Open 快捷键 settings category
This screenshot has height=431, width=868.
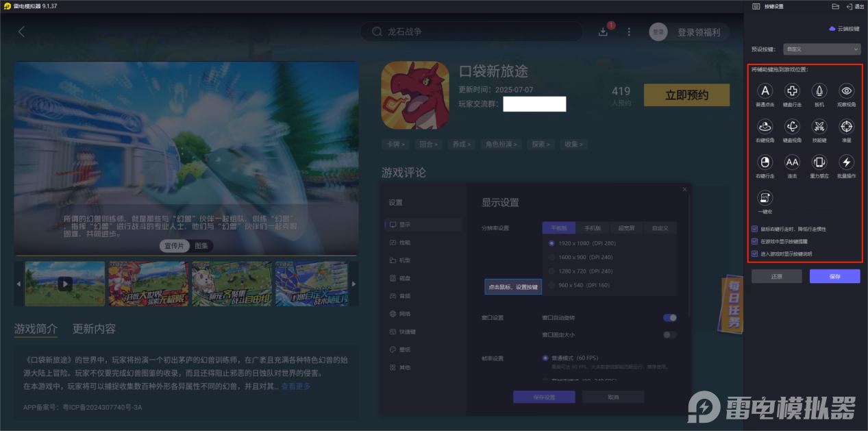tap(423, 332)
